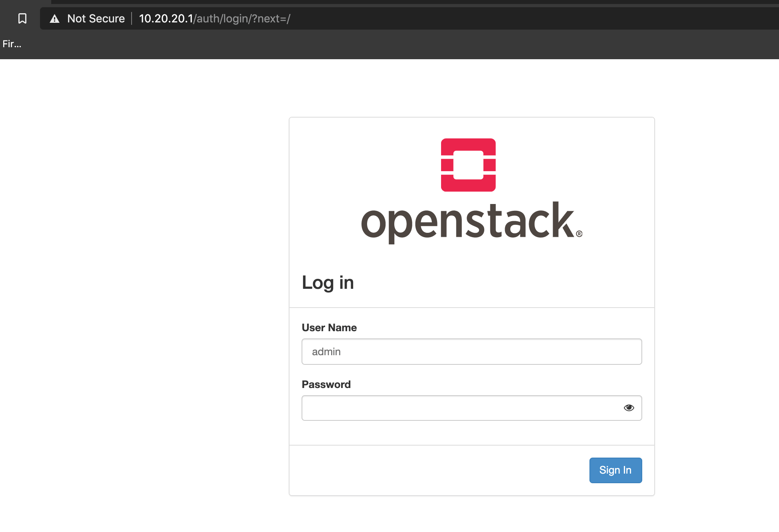Image resolution: width=779 pixels, height=532 pixels.
Task: Click the OpenStack logo mark above the wordmark
Action: pyautogui.click(x=468, y=165)
